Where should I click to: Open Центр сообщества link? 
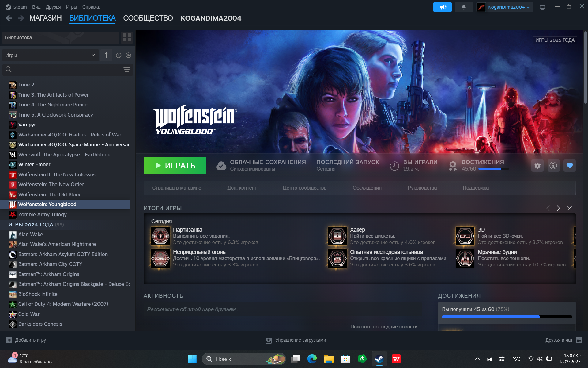click(x=304, y=188)
